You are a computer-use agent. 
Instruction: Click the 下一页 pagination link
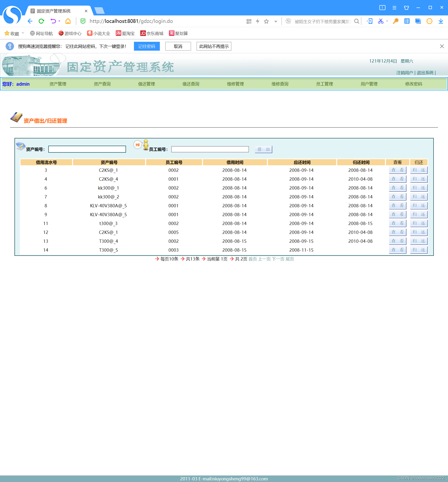click(278, 259)
